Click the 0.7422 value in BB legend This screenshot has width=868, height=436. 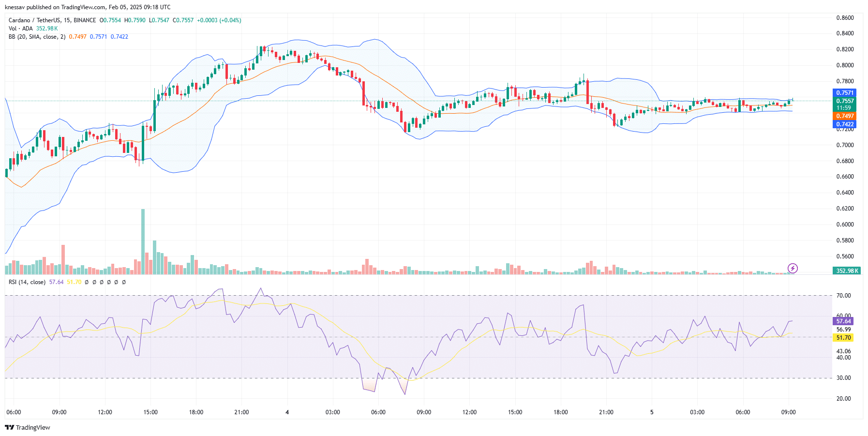(x=120, y=37)
